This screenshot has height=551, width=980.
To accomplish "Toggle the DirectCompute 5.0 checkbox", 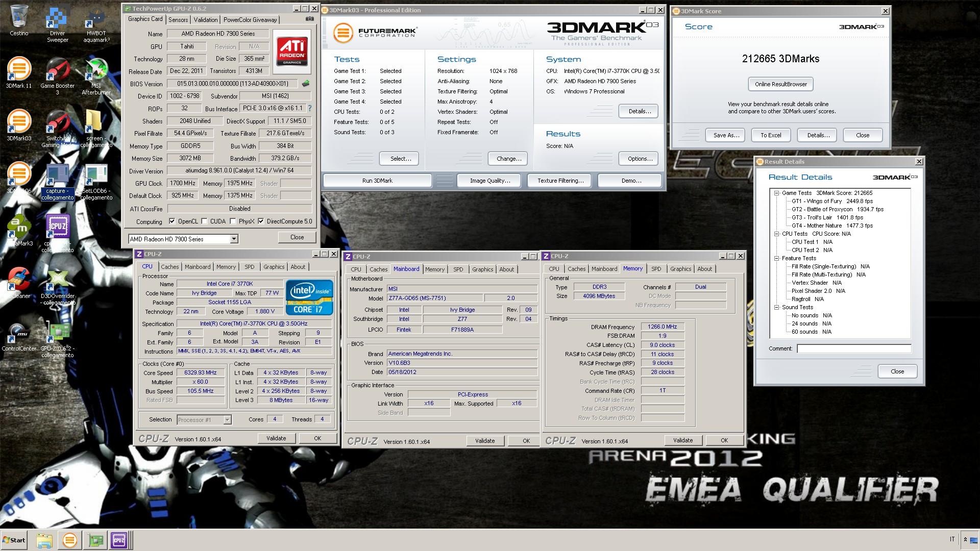I will (261, 221).
